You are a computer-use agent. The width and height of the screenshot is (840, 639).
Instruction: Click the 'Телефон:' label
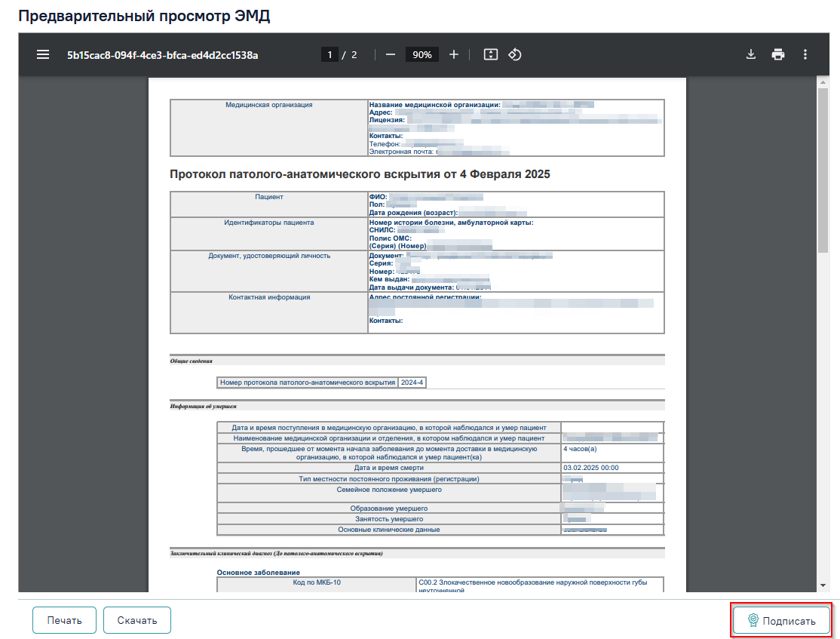tap(385, 144)
